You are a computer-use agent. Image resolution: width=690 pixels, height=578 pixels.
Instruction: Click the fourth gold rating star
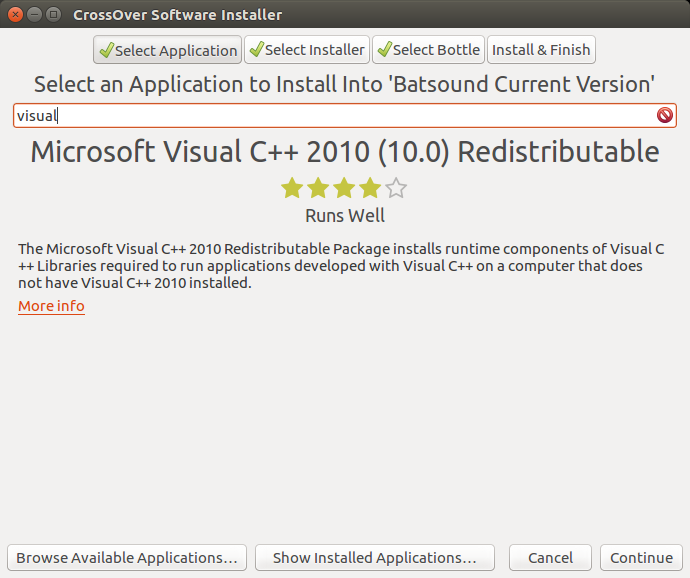370,188
